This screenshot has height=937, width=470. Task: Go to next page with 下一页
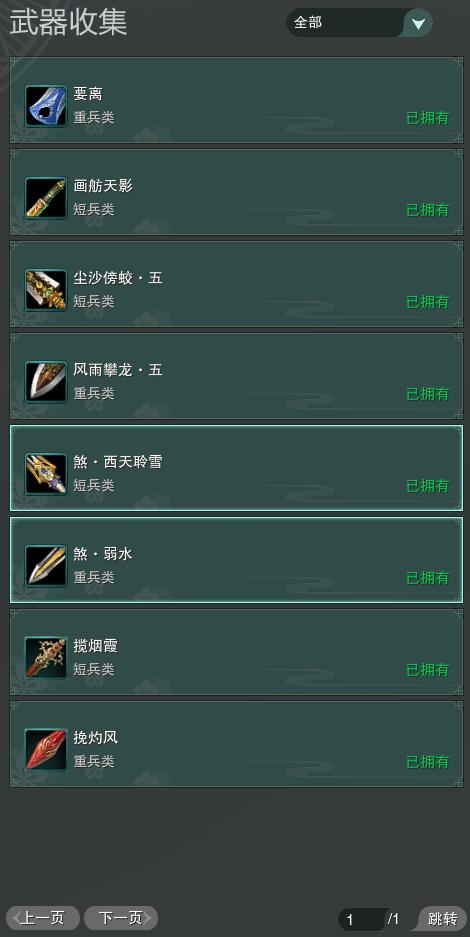pos(121,918)
